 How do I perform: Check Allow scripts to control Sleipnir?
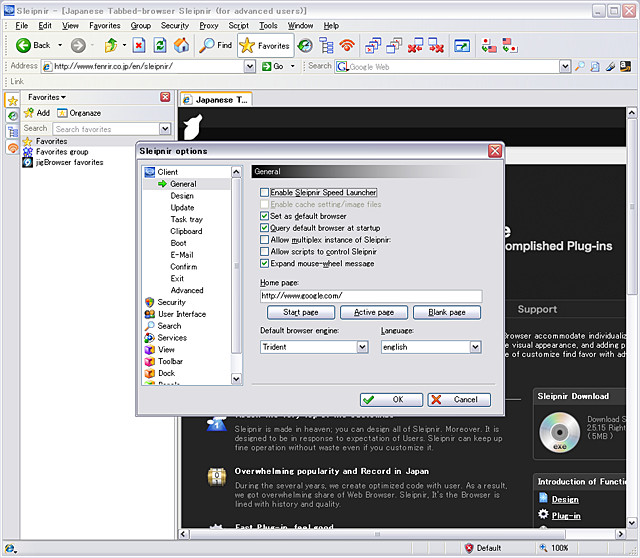pos(264,251)
